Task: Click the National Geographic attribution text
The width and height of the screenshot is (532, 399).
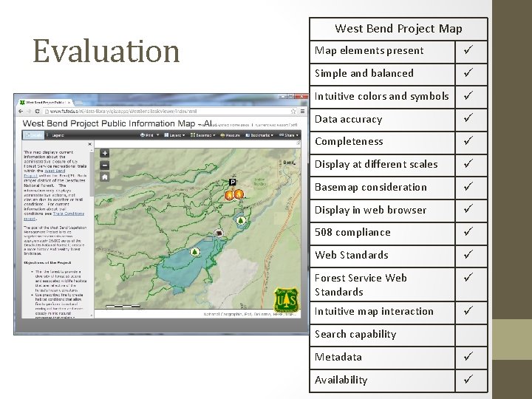Action: pos(250,315)
